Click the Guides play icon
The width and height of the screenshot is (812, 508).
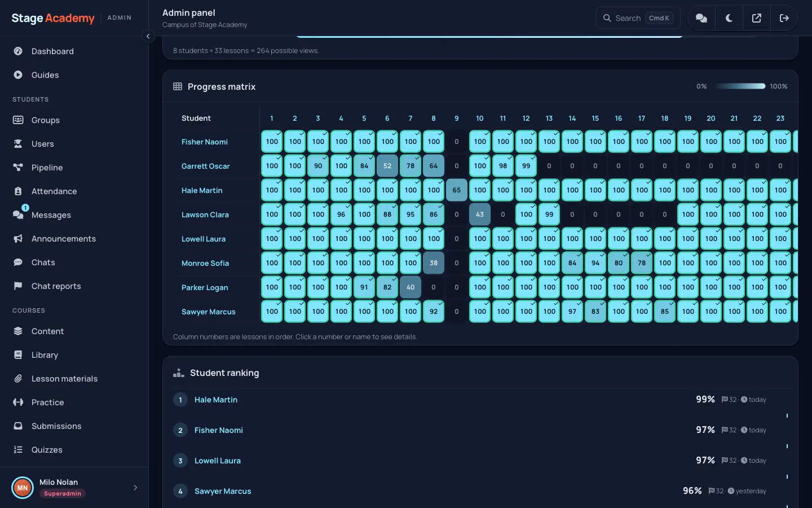[18, 75]
